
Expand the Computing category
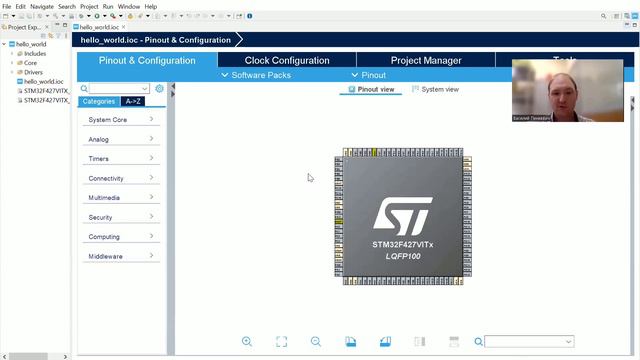pyautogui.click(x=121, y=237)
